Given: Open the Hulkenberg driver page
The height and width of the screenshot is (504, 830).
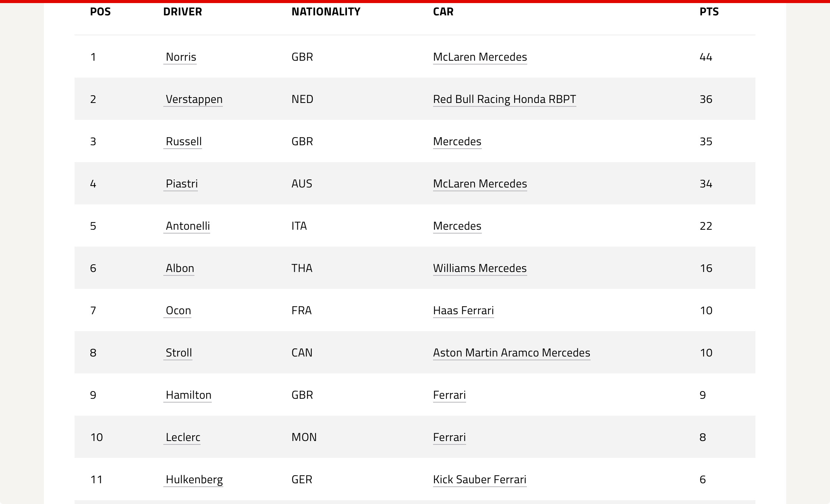Looking at the screenshot, I should click(x=193, y=479).
